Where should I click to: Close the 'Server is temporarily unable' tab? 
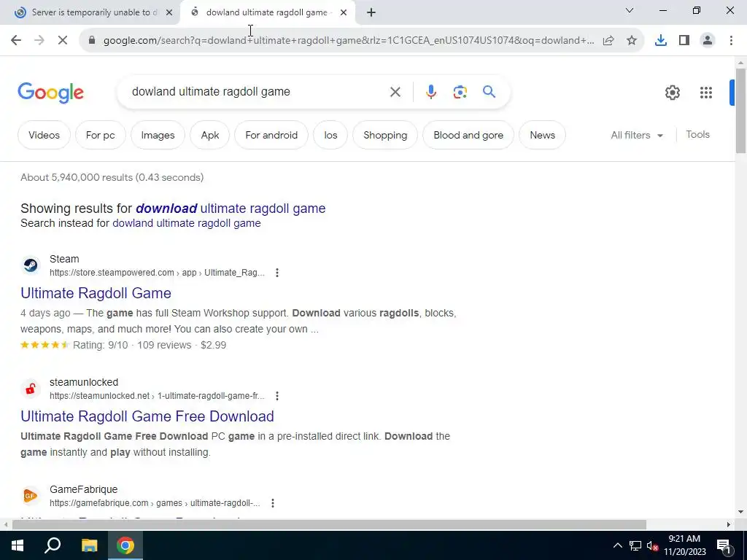coord(169,13)
